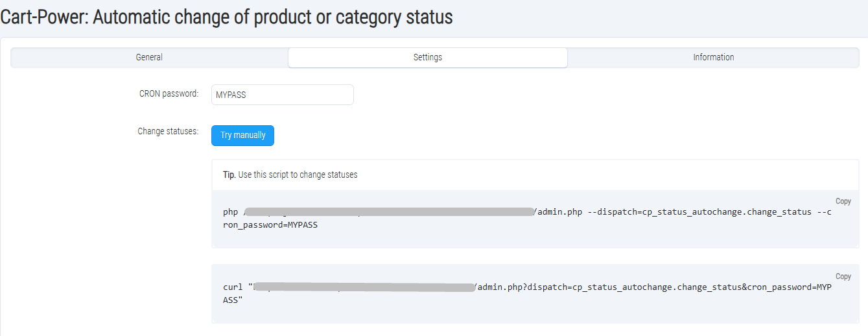
Task: Copy the curl command script
Action: [x=843, y=277]
